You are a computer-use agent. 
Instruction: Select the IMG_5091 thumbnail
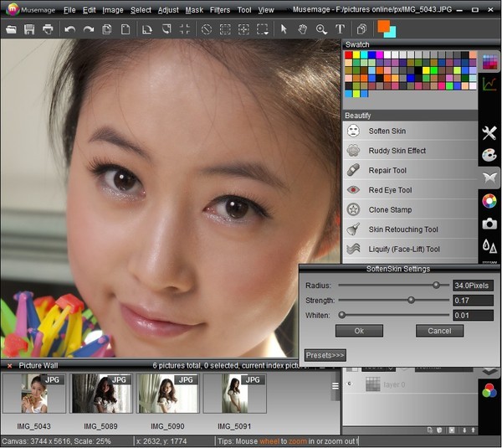(234, 394)
